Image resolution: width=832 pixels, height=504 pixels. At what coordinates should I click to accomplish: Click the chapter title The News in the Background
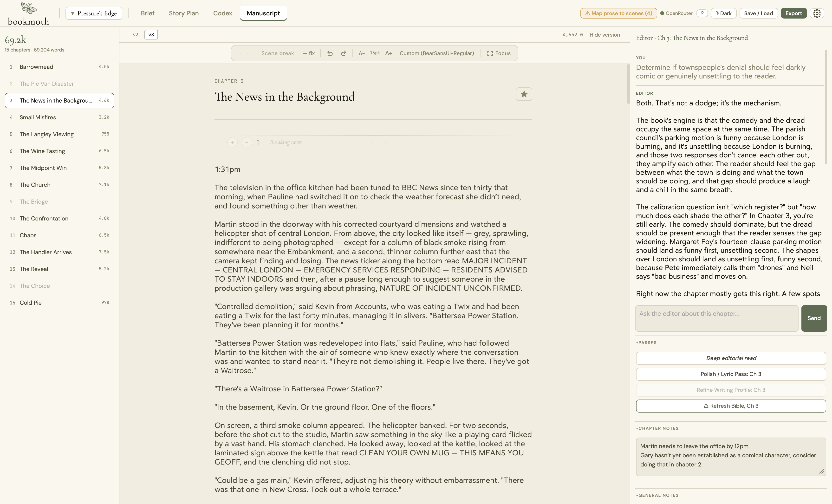(285, 97)
